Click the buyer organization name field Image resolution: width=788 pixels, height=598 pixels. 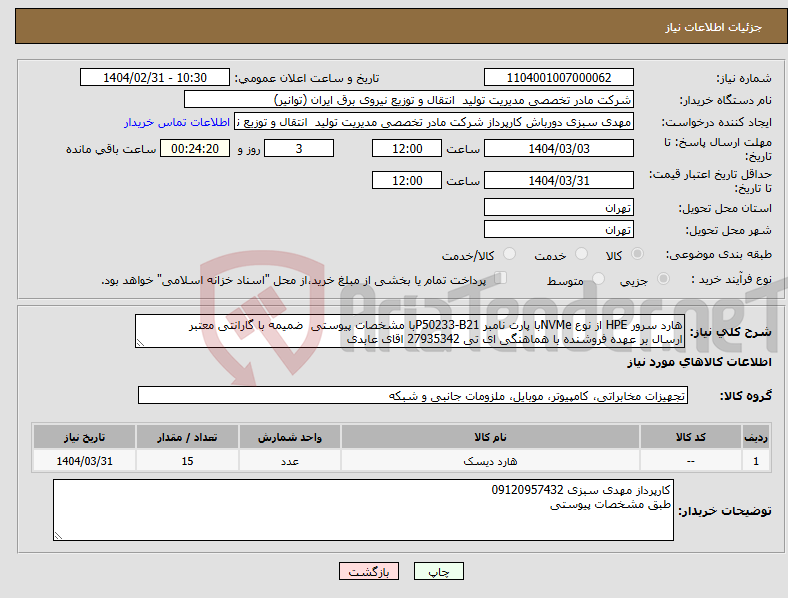pos(409,99)
